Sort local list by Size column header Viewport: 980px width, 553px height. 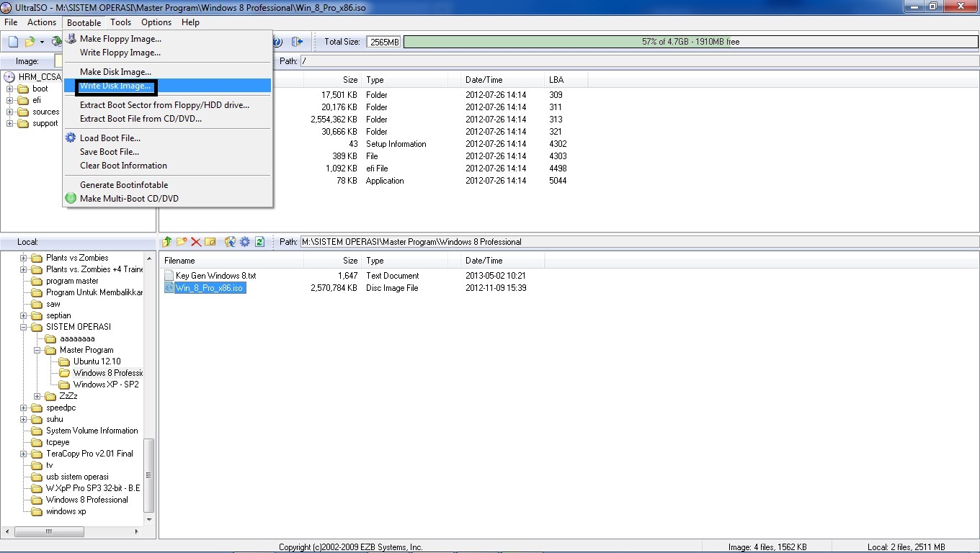(332, 261)
